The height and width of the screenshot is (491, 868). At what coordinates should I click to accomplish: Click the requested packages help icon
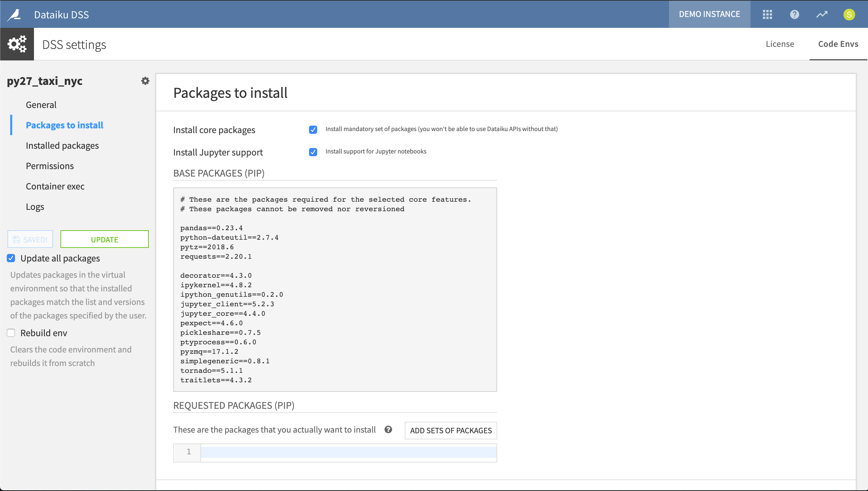pyautogui.click(x=388, y=430)
